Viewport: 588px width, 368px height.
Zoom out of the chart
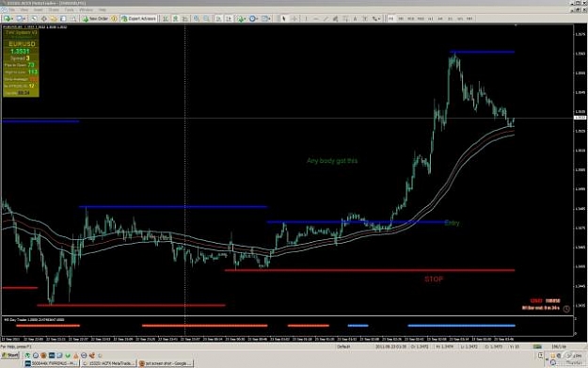tap(206, 19)
